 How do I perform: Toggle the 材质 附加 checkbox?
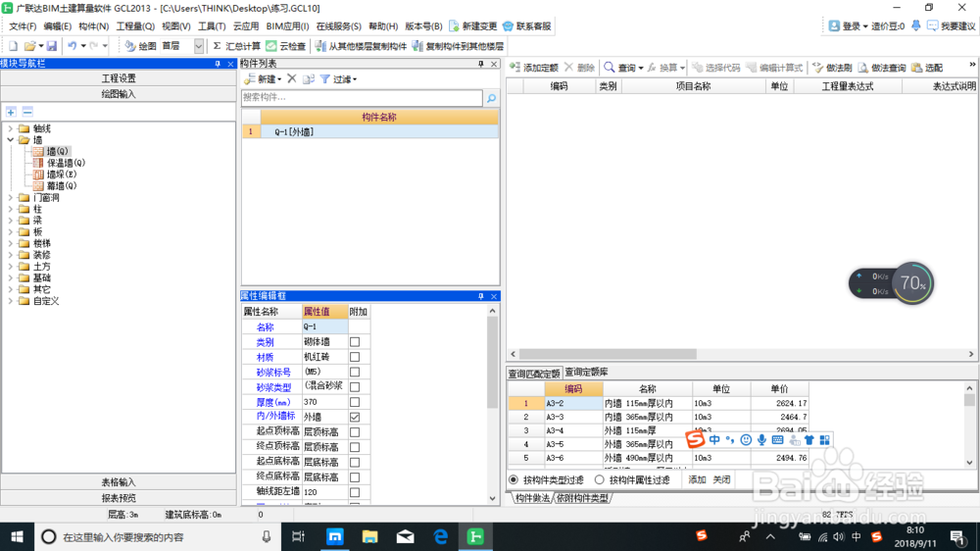[x=355, y=357]
